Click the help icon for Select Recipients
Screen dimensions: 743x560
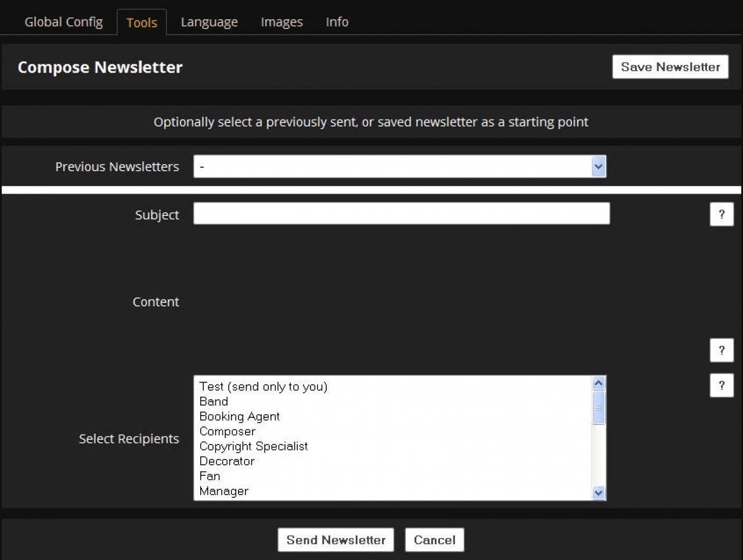(x=721, y=385)
